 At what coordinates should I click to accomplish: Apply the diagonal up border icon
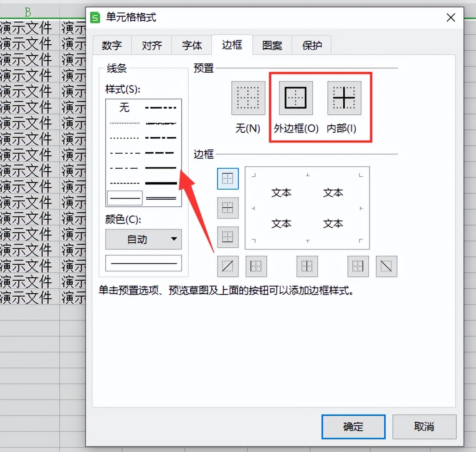click(228, 266)
